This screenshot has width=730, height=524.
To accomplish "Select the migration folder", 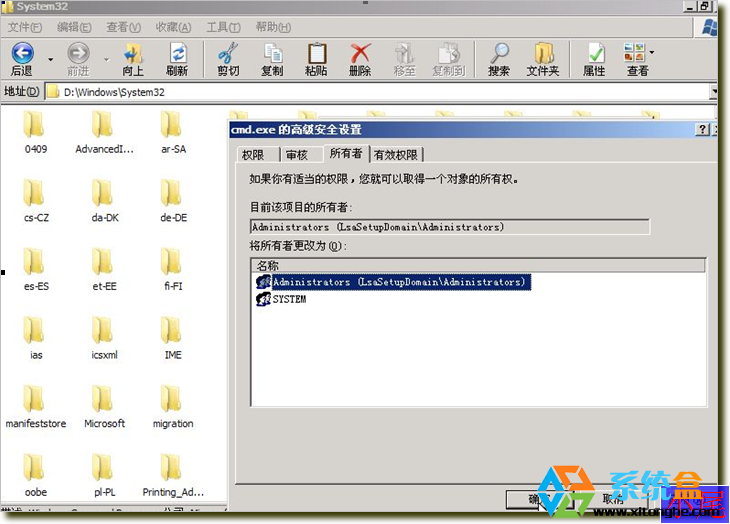I will point(173,407).
